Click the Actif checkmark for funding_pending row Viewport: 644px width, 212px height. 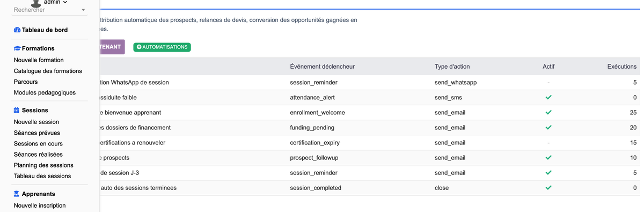click(548, 128)
